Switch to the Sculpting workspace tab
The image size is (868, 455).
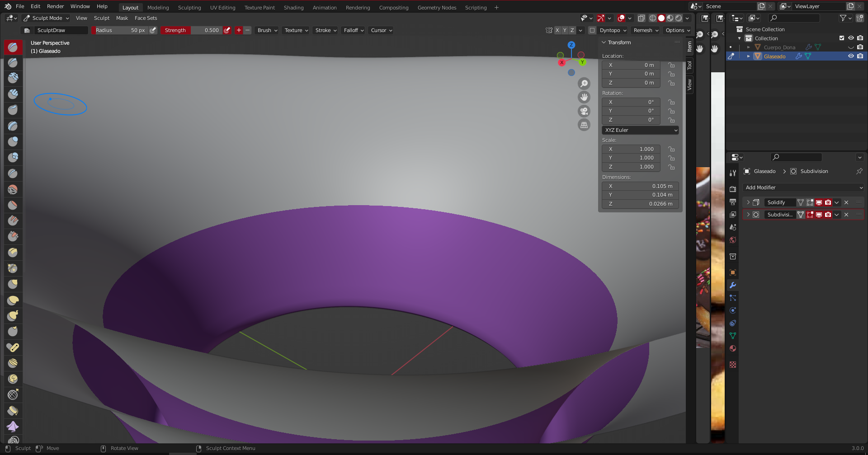pyautogui.click(x=189, y=8)
